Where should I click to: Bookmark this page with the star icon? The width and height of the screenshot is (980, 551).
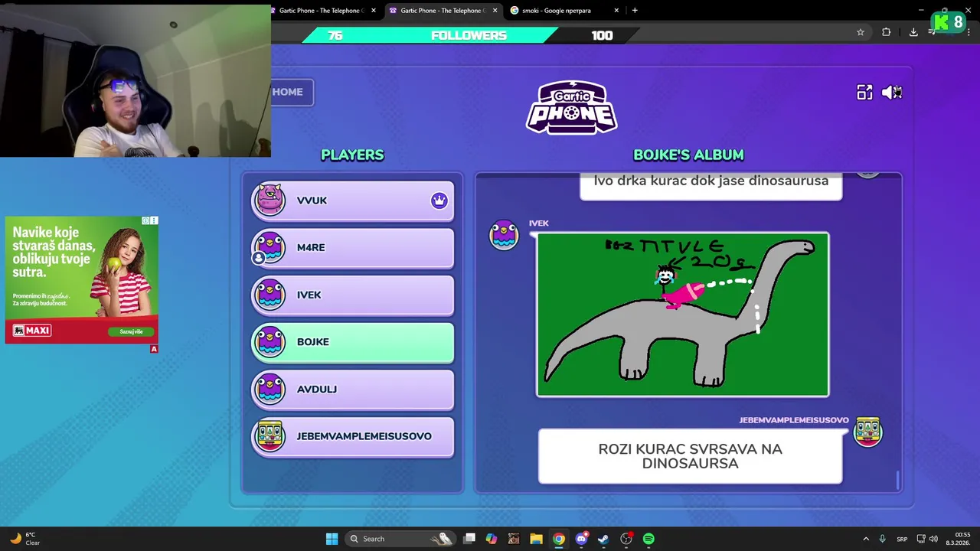(861, 32)
